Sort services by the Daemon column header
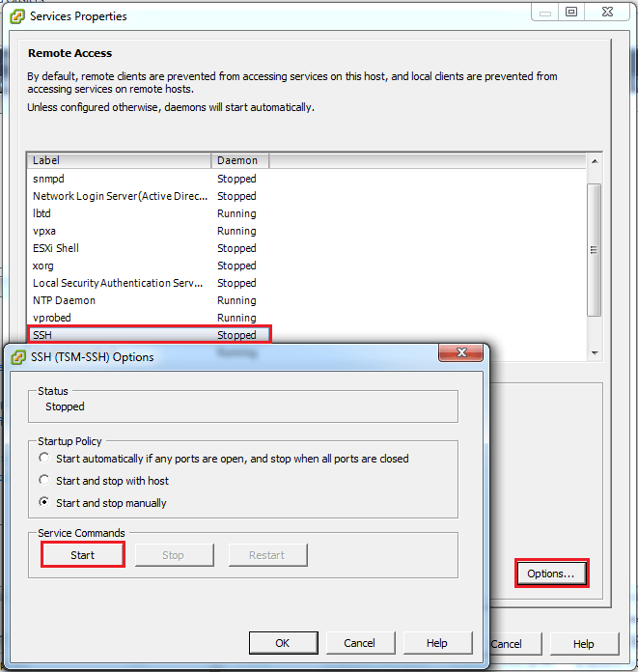638x672 pixels. pos(240,160)
